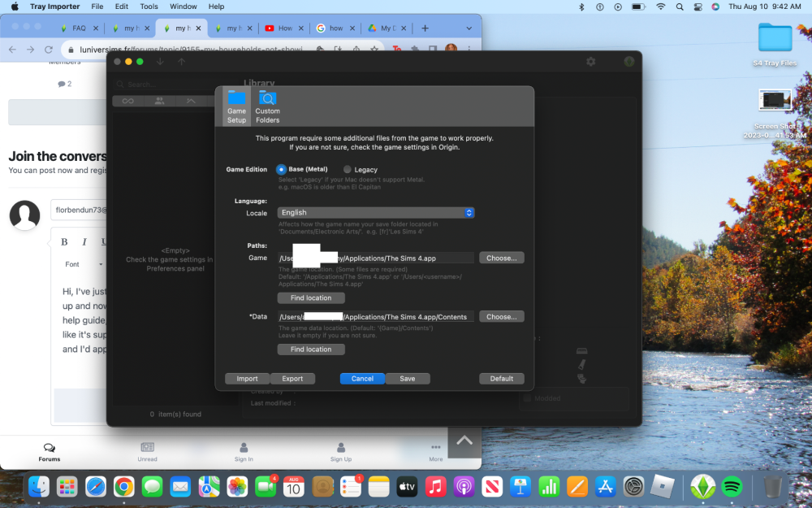
Task: Select the households filter icon
Action: [x=159, y=101]
